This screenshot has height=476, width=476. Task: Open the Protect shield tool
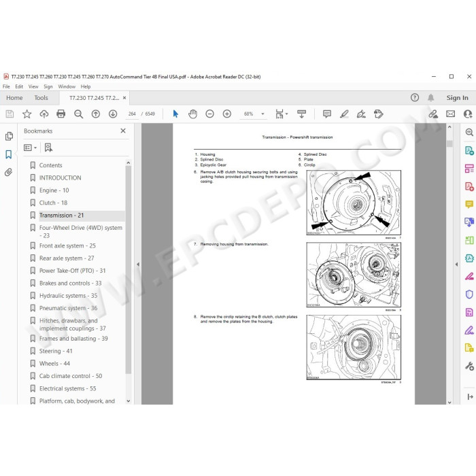coord(469,294)
